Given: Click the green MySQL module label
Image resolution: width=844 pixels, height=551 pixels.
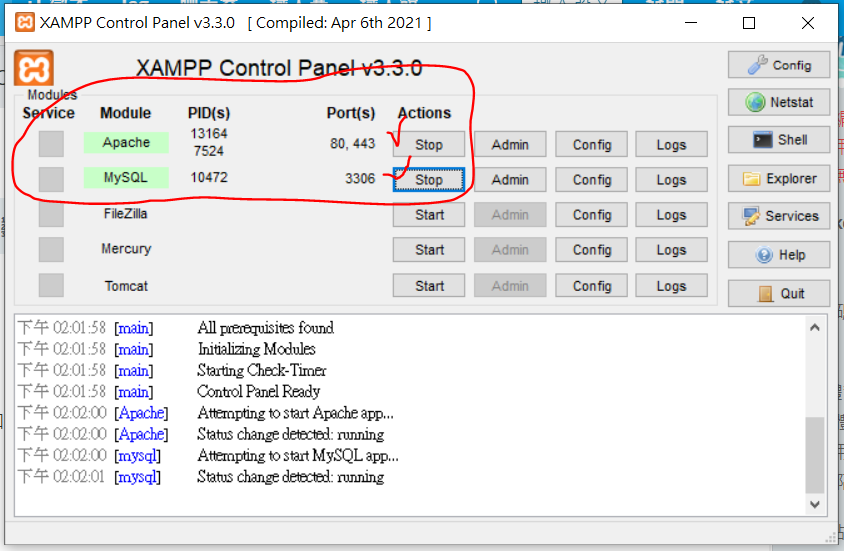Looking at the screenshot, I should tap(126, 178).
